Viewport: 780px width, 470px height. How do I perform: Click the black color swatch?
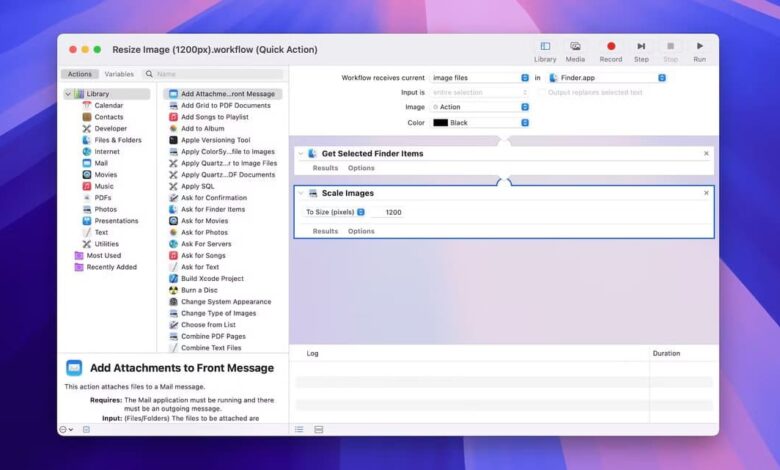tap(440, 122)
